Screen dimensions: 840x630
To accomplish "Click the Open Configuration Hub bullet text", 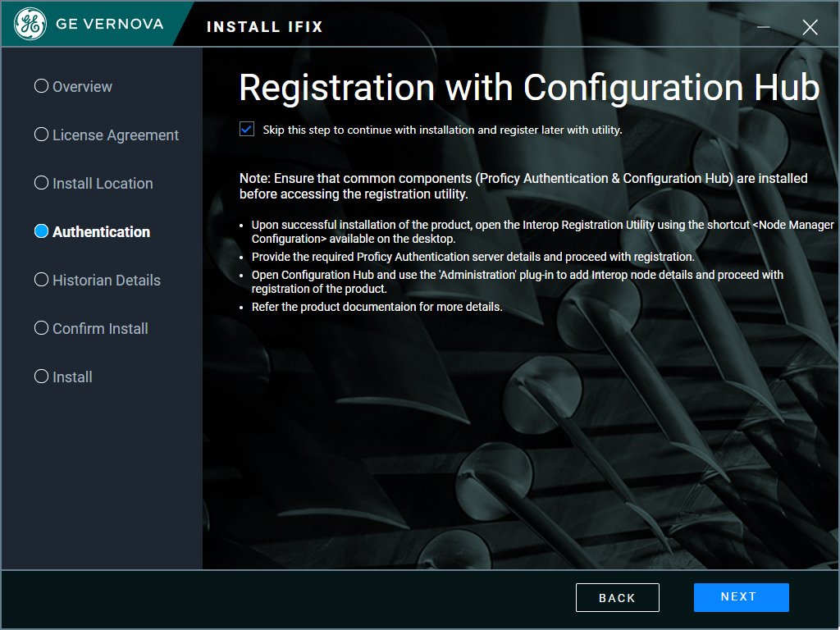I will click(x=518, y=282).
